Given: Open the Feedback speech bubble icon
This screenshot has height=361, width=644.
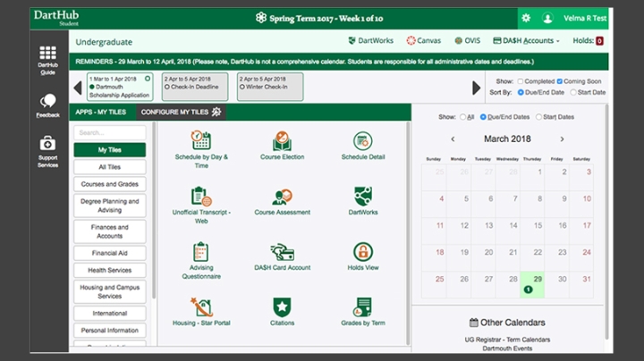Looking at the screenshot, I should tap(47, 101).
